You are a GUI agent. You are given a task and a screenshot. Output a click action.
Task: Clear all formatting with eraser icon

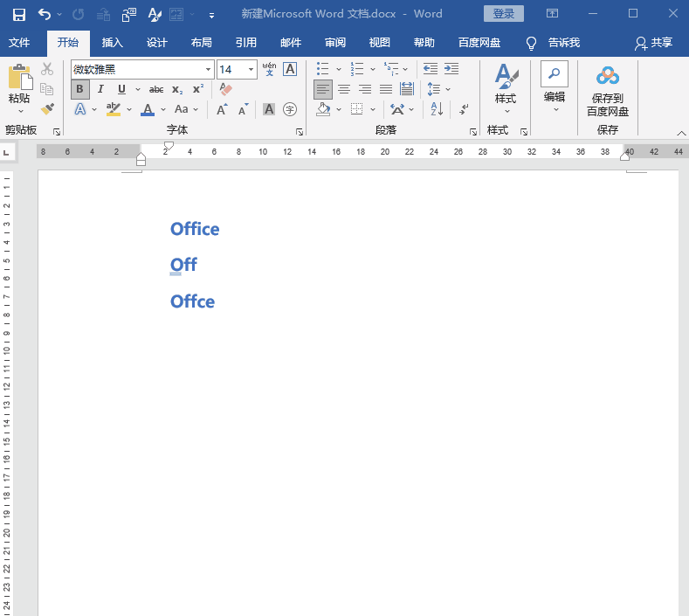click(225, 89)
